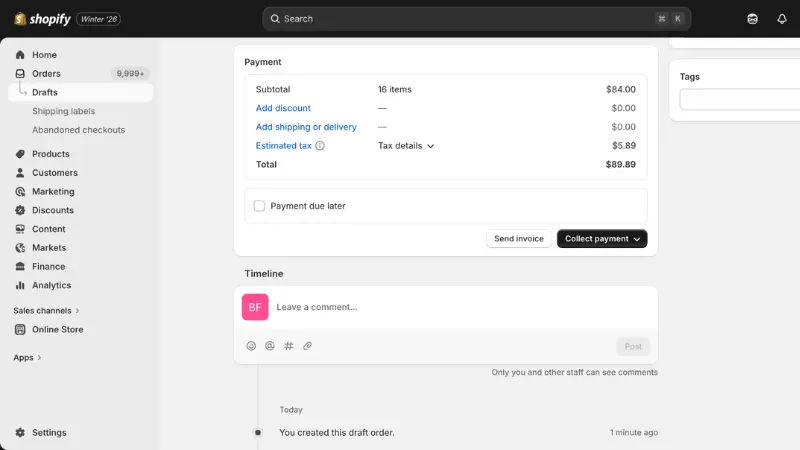
Task: Click the Customers person icon
Action: pyautogui.click(x=20, y=172)
